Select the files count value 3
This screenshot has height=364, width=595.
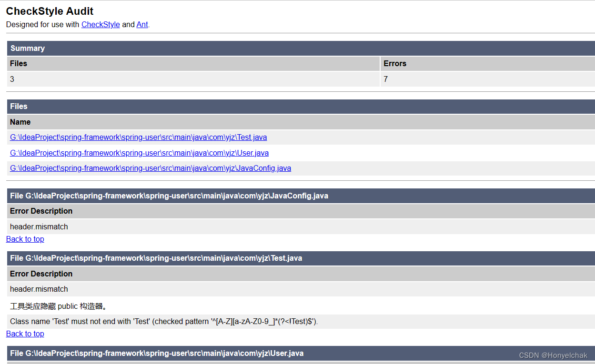[x=11, y=79]
